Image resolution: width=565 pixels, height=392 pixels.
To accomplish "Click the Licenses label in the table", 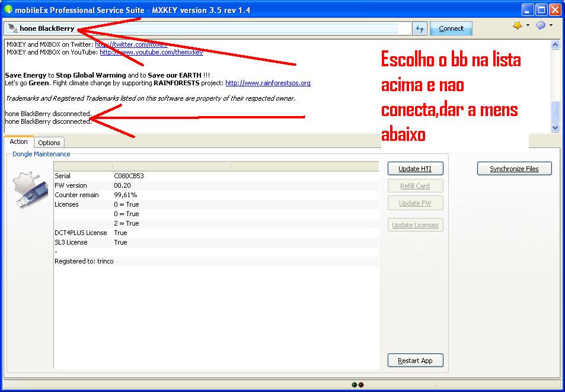I will pos(66,204).
